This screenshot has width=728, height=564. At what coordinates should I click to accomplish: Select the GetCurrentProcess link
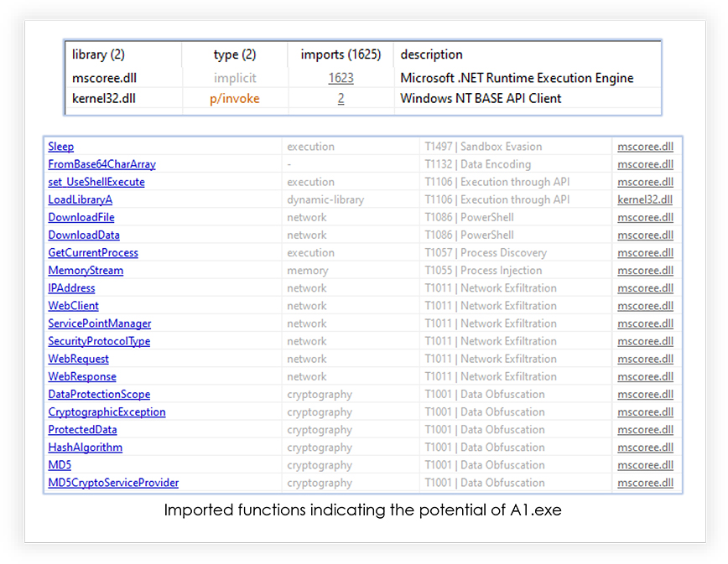93,252
